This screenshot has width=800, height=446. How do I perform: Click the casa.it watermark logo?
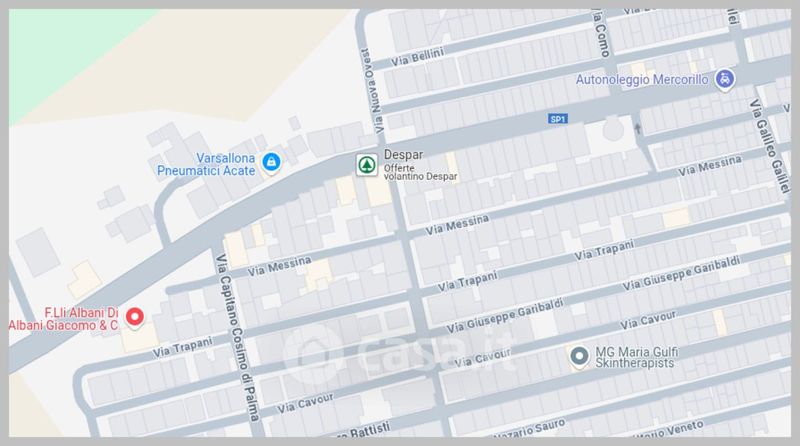pyautogui.click(x=399, y=353)
